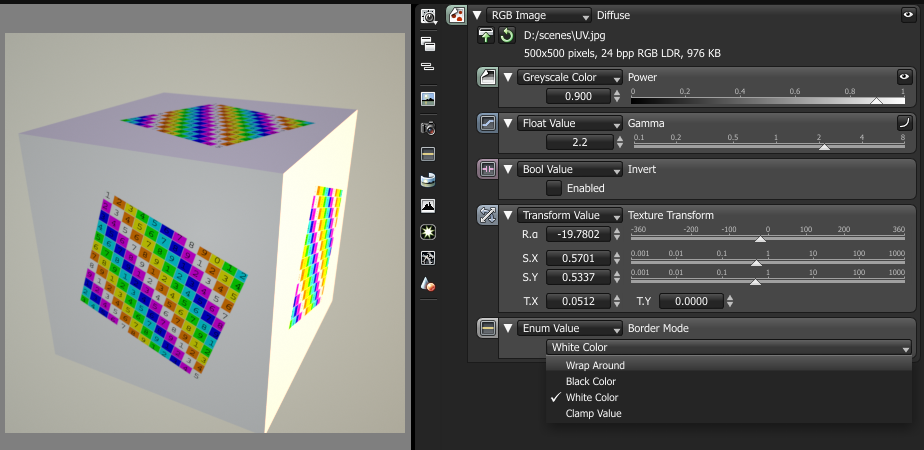The height and width of the screenshot is (450, 924).
Task: Click the T.Y field showing 0.0000
Action: (x=691, y=301)
